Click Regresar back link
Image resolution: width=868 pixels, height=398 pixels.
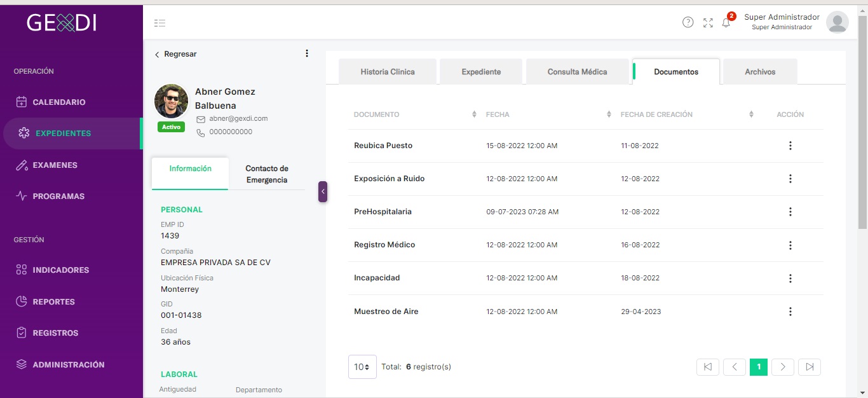coord(176,54)
